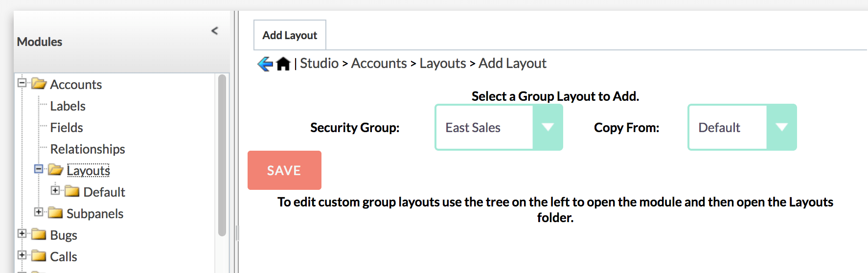Collapse the Modules panel with the chevron
This screenshot has height=273, width=868.
(x=215, y=31)
